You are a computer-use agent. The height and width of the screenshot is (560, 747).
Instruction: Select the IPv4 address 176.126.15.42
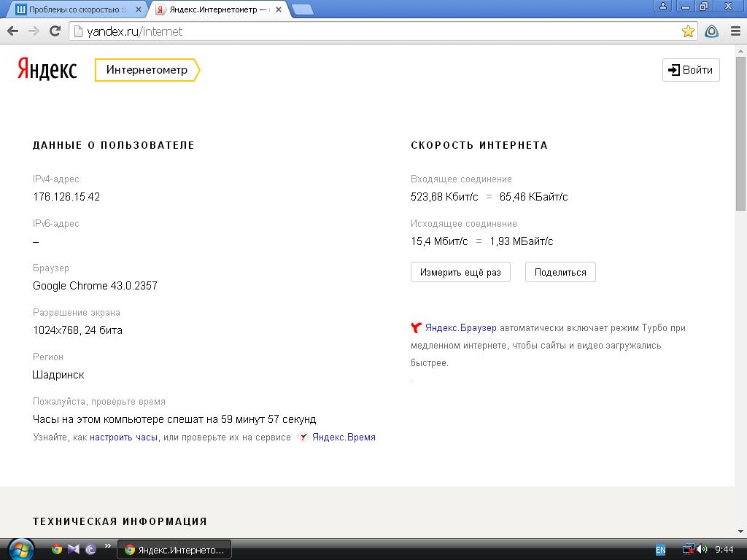[x=66, y=197]
